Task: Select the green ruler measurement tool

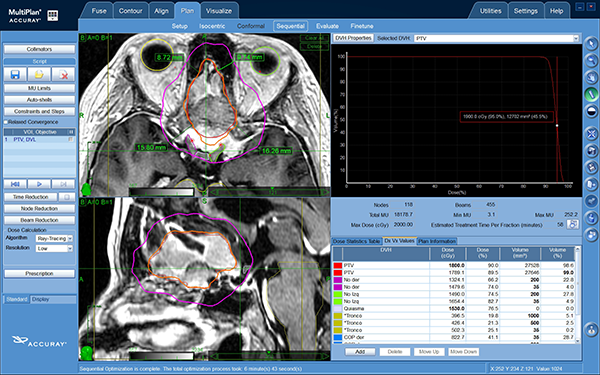Action: pyautogui.click(x=591, y=94)
